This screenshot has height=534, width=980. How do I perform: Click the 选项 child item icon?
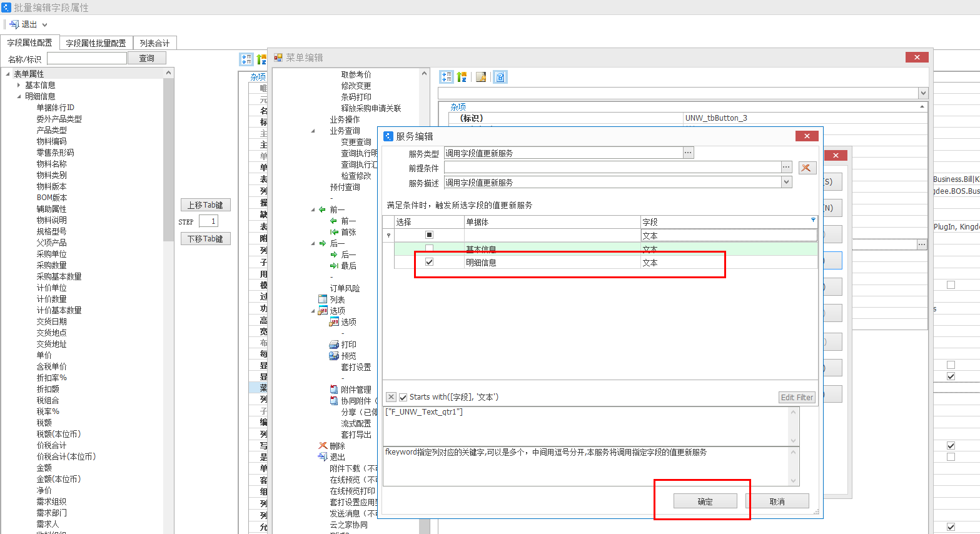click(334, 322)
